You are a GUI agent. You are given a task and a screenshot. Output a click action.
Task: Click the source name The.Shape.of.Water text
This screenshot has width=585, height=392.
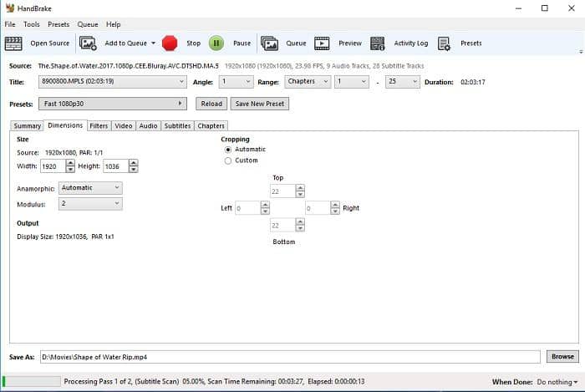coord(129,66)
